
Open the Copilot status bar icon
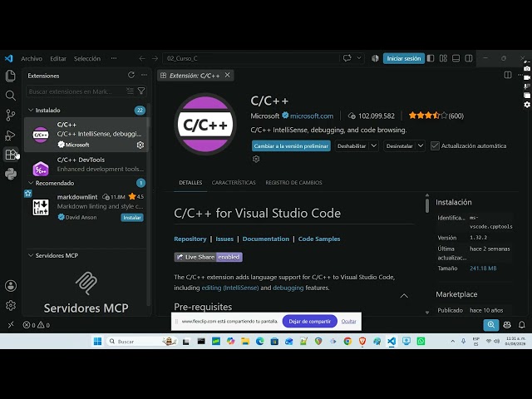[507, 325]
